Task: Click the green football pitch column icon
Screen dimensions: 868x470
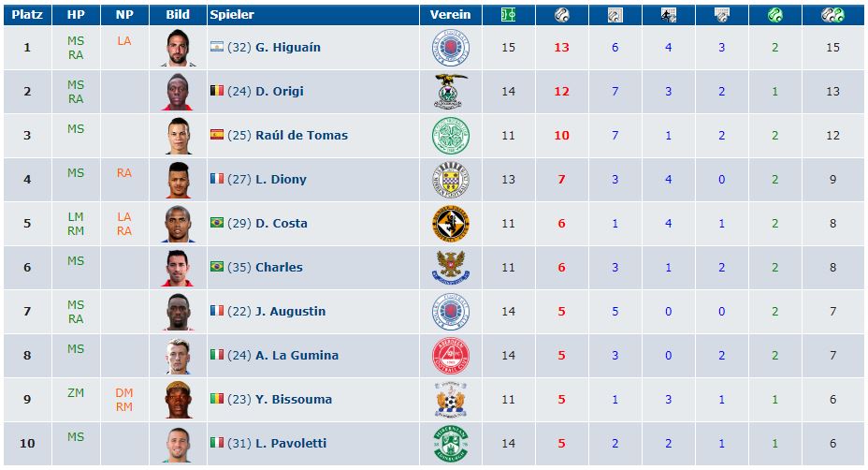Action: click(508, 15)
